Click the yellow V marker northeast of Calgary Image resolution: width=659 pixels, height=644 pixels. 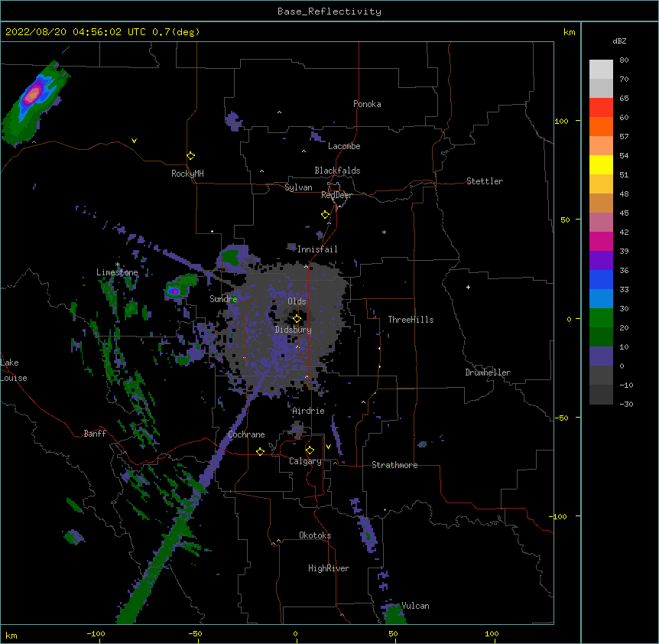coord(328,447)
